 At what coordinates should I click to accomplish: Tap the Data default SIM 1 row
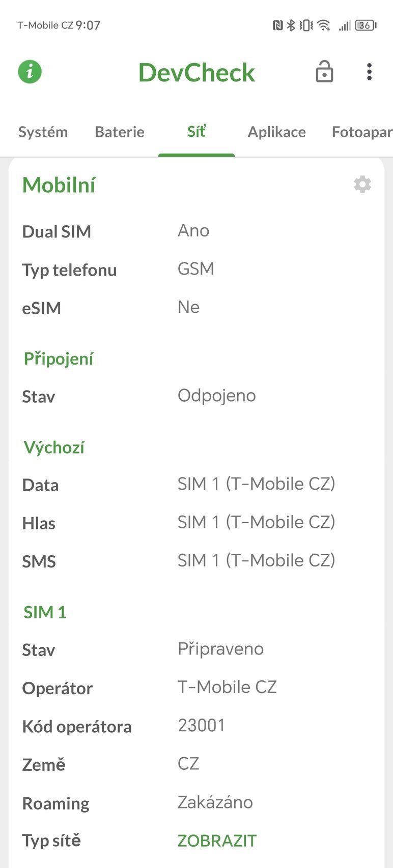point(256,484)
